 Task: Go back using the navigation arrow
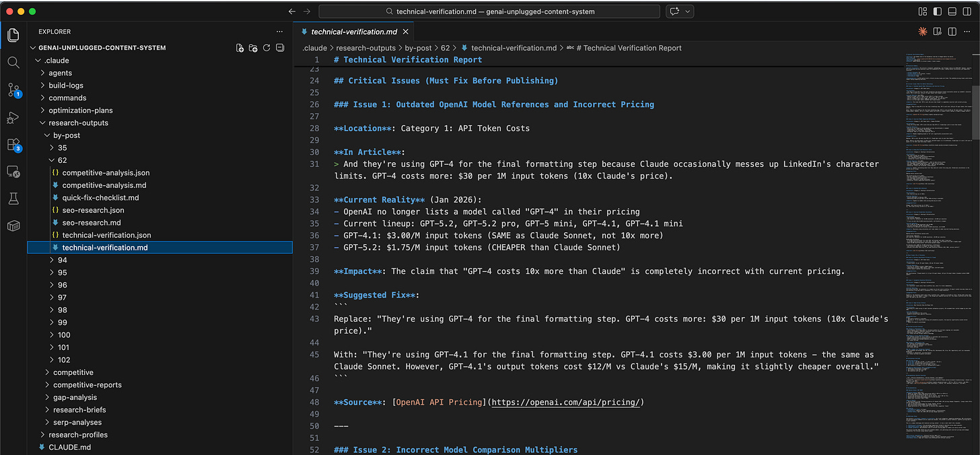[291, 11]
